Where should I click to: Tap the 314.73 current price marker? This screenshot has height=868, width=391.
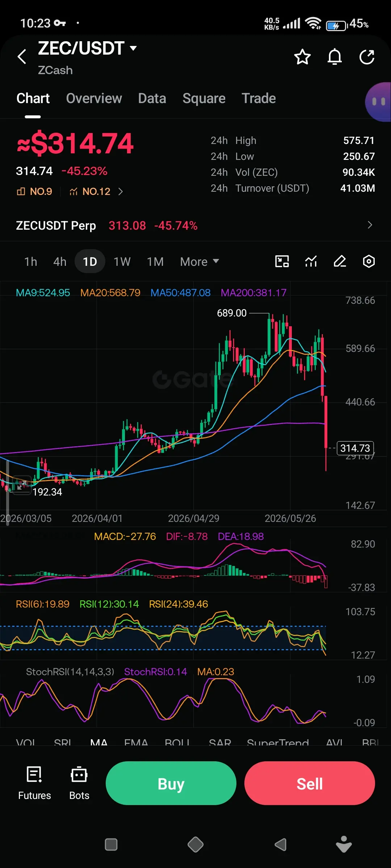[x=355, y=448]
